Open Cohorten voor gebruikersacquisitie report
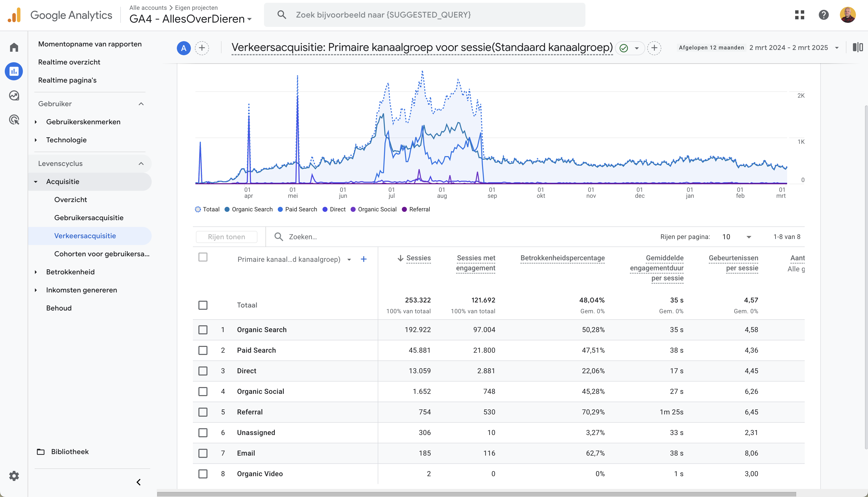The height and width of the screenshot is (497, 868). [102, 254]
